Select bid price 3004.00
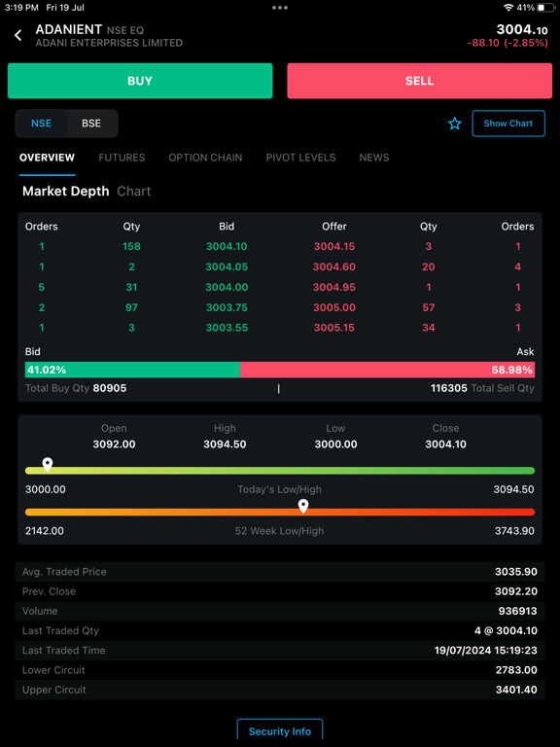This screenshot has height=747, width=560. pos(227,287)
